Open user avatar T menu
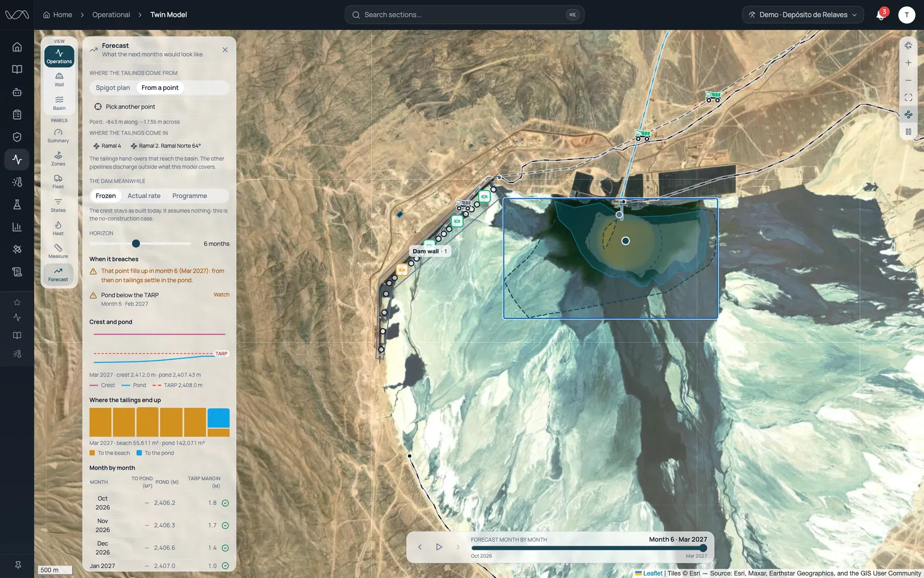 (x=907, y=15)
